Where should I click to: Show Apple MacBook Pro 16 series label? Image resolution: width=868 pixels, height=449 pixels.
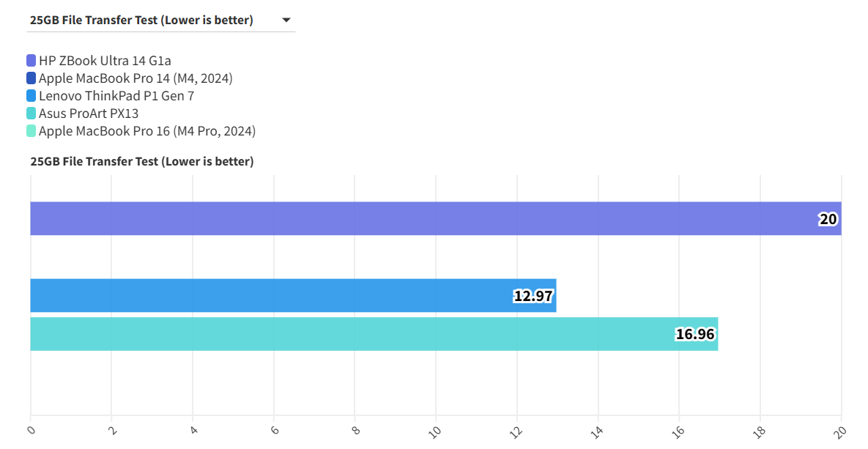click(146, 131)
